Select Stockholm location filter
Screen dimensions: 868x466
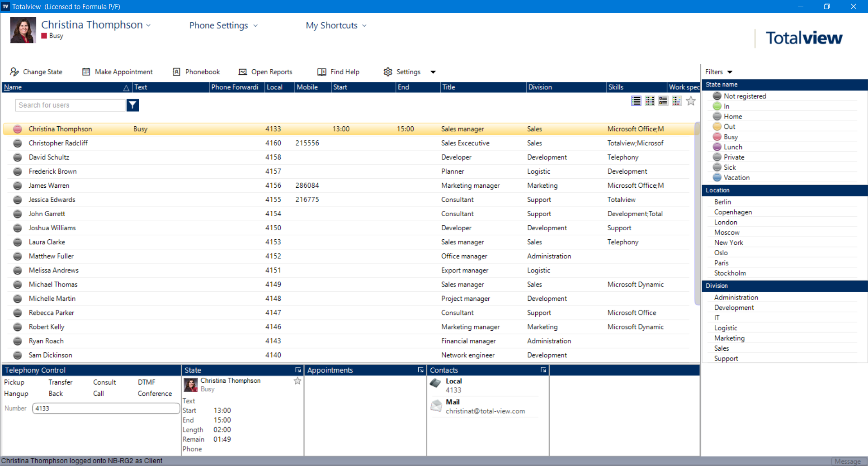coord(730,273)
